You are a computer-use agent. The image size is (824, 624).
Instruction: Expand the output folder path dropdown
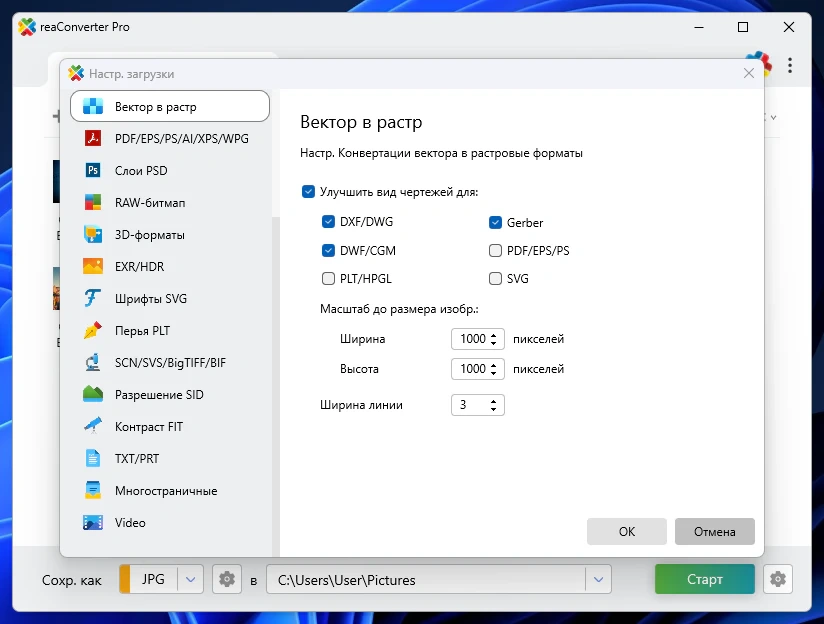(599, 579)
